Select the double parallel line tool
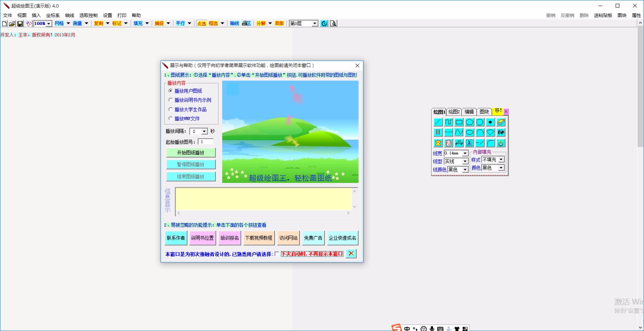The image size is (644, 331). click(x=438, y=132)
